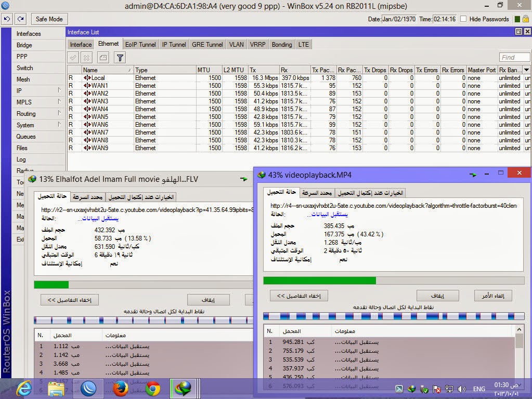Select the Local interface icon row
The height and width of the screenshot is (399, 532).
tap(87, 78)
